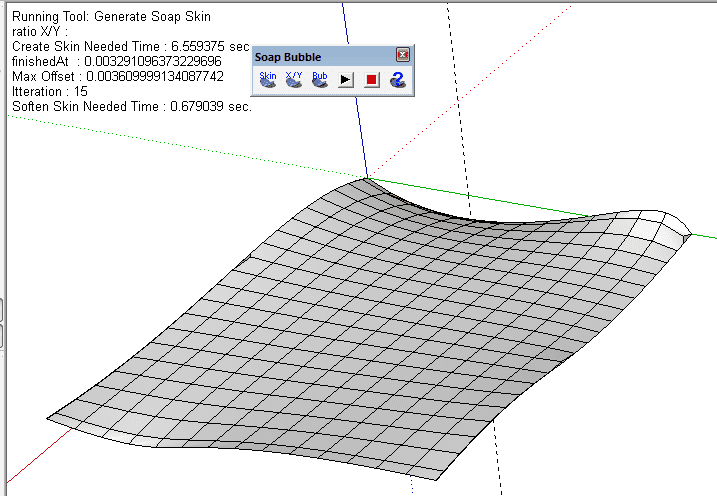The image size is (717, 496).
Task: Close the Soap Bubble floating toolbar
Action: tap(402, 55)
